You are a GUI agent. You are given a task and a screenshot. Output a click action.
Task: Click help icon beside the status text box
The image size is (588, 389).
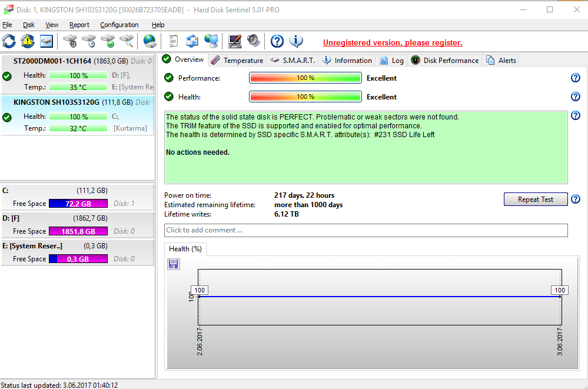575,115
